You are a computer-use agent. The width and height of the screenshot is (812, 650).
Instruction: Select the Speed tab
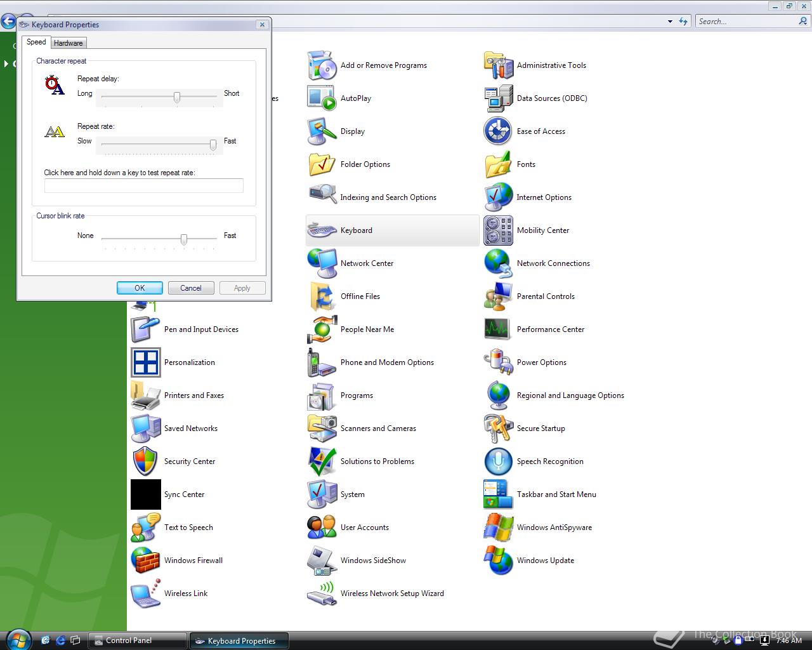36,42
